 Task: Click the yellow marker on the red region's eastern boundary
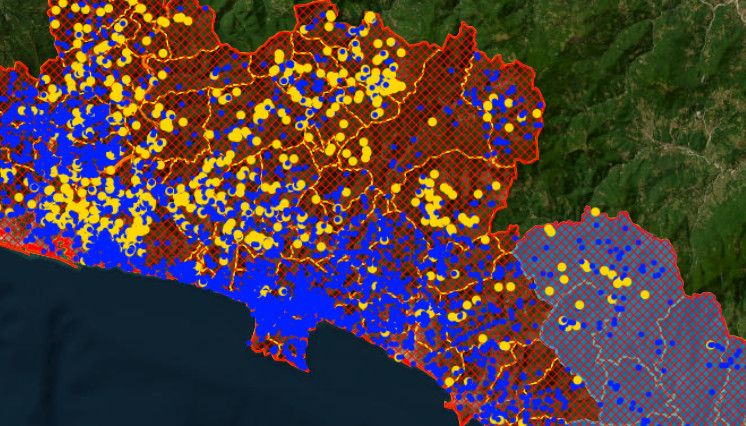[x=537, y=114]
